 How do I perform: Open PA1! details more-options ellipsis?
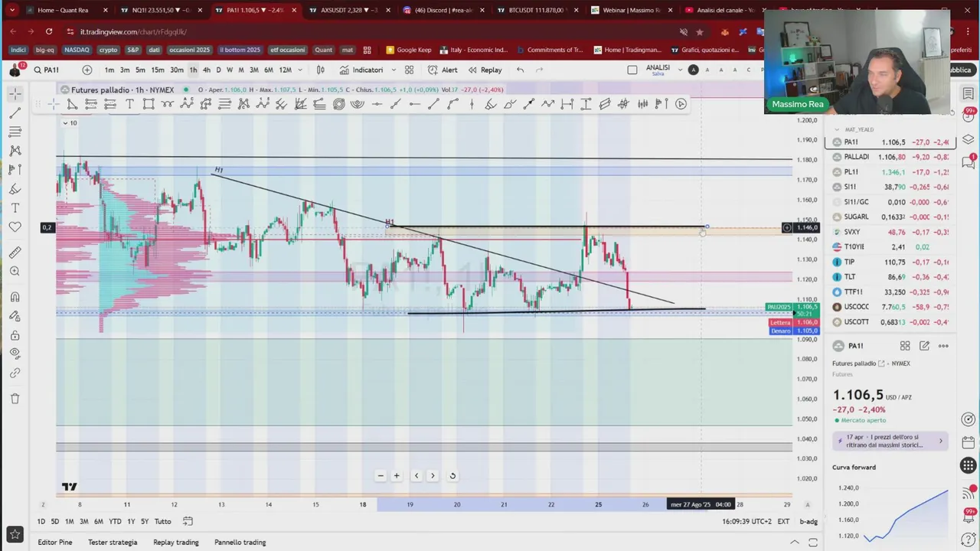coord(943,346)
